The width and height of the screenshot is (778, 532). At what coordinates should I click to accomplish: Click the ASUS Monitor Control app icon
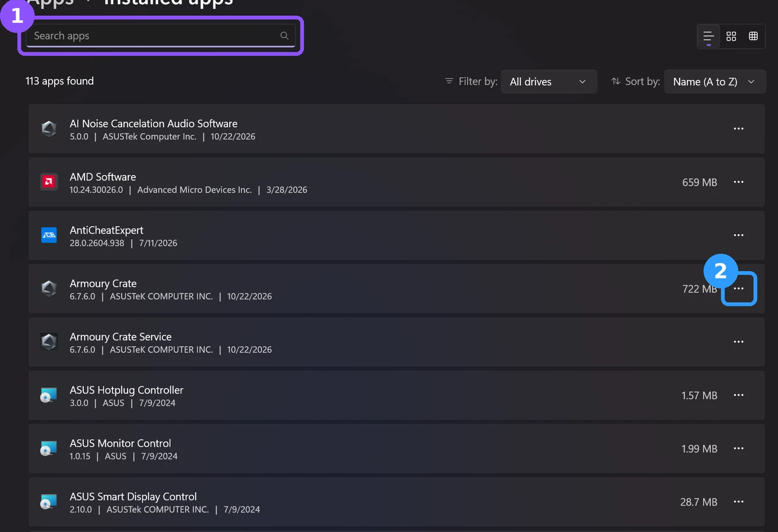tap(49, 449)
